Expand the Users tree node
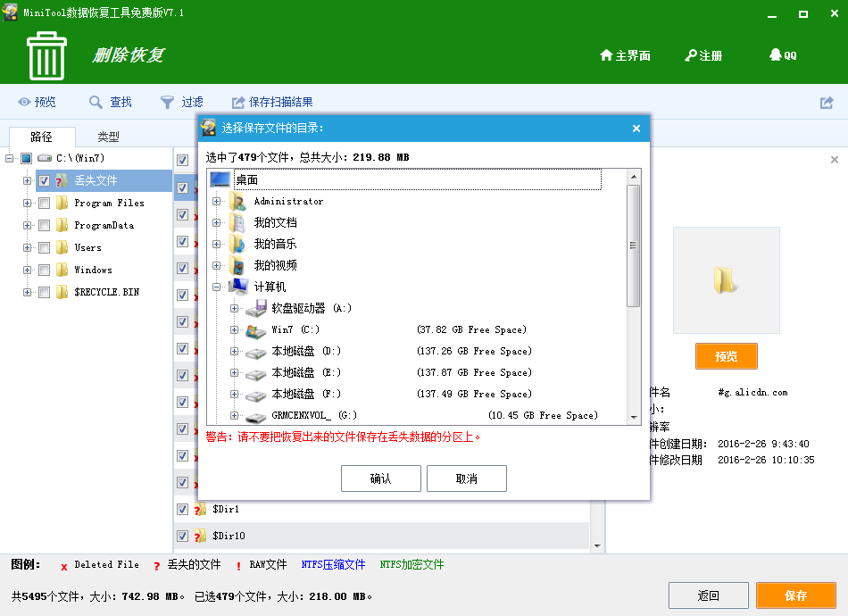Image resolution: width=848 pixels, height=616 pixels. [27, 247]
